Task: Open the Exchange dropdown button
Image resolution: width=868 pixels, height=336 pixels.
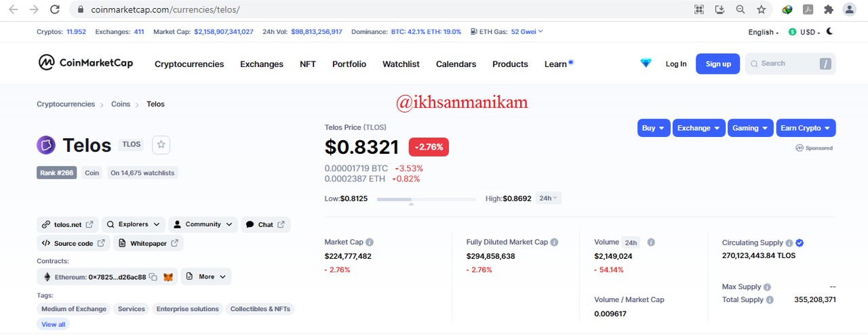Action: (699, 128)
